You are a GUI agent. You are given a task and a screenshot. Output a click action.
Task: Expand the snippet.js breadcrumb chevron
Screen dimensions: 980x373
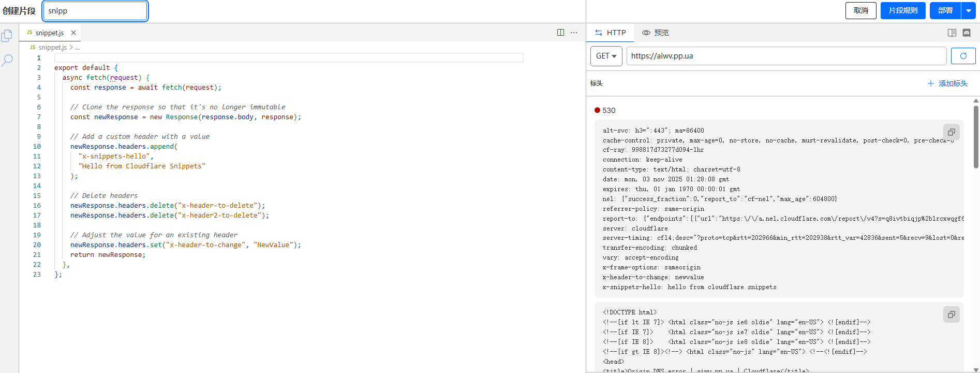click(x=71, y=47)
